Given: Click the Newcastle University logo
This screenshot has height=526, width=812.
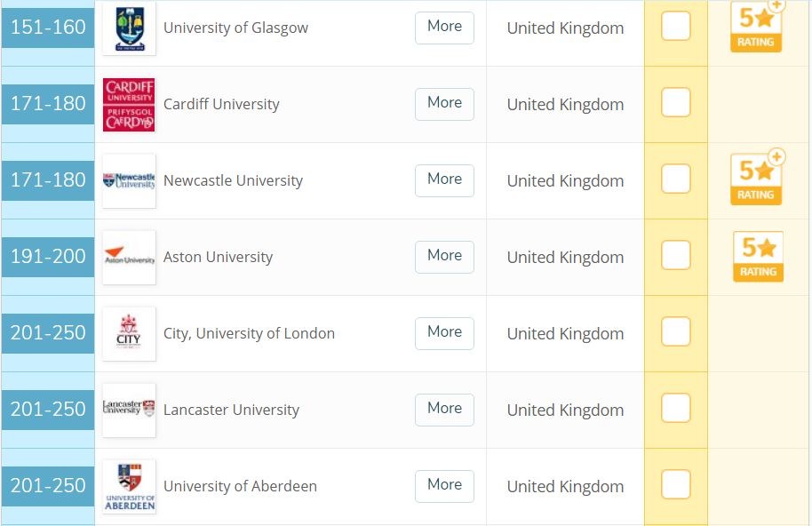Looking at the screenshot, I should click(x=129, y=180).
